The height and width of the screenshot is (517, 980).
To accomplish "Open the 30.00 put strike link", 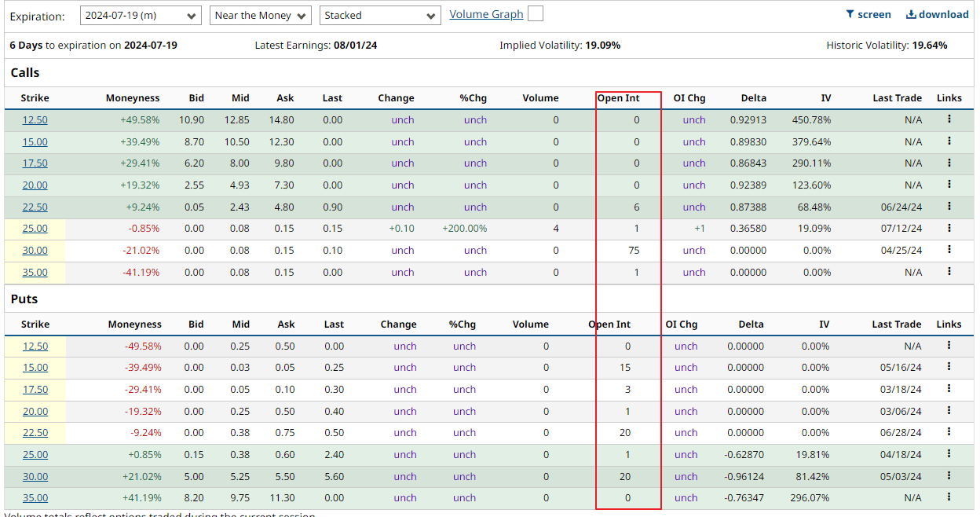I will (35, 476).
